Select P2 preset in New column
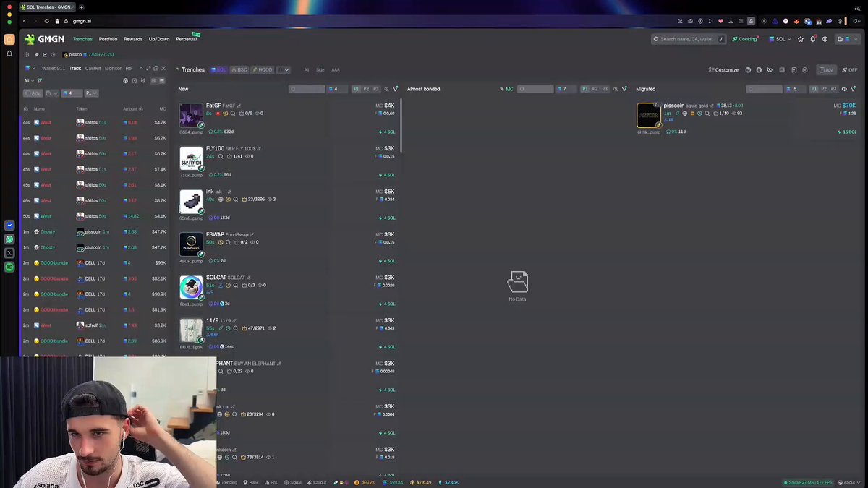 tap(366, 89)
